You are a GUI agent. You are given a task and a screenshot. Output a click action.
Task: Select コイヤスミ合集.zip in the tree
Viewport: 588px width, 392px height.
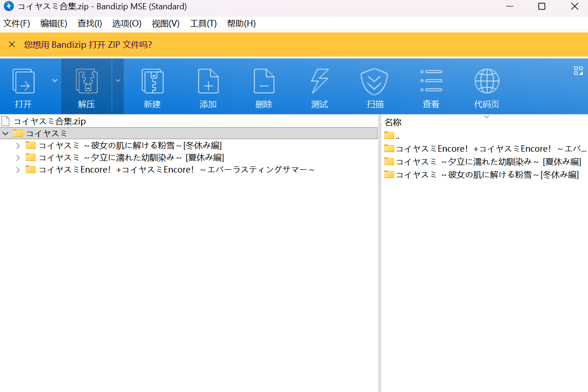pyautogui.click(x=50, y=122)
